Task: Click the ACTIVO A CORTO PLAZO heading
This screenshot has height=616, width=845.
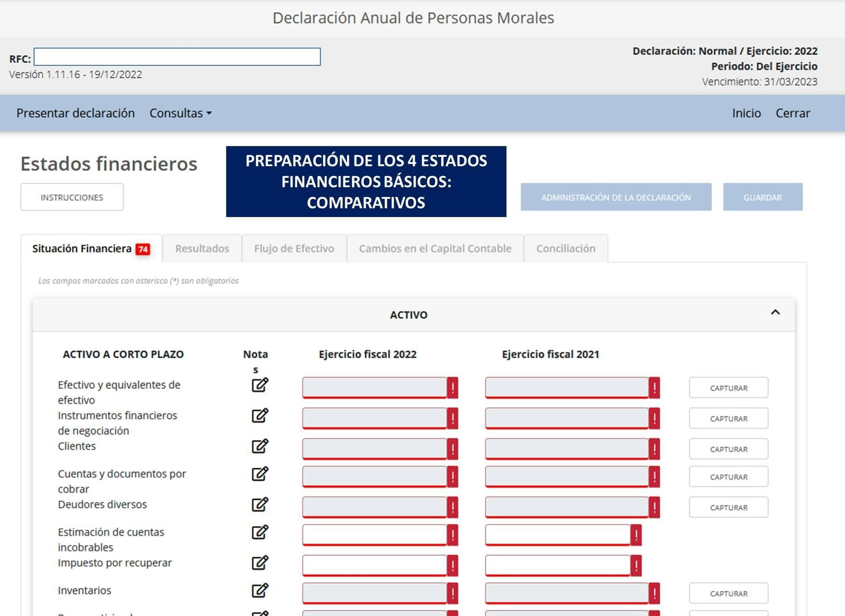Action: (123, 354)
